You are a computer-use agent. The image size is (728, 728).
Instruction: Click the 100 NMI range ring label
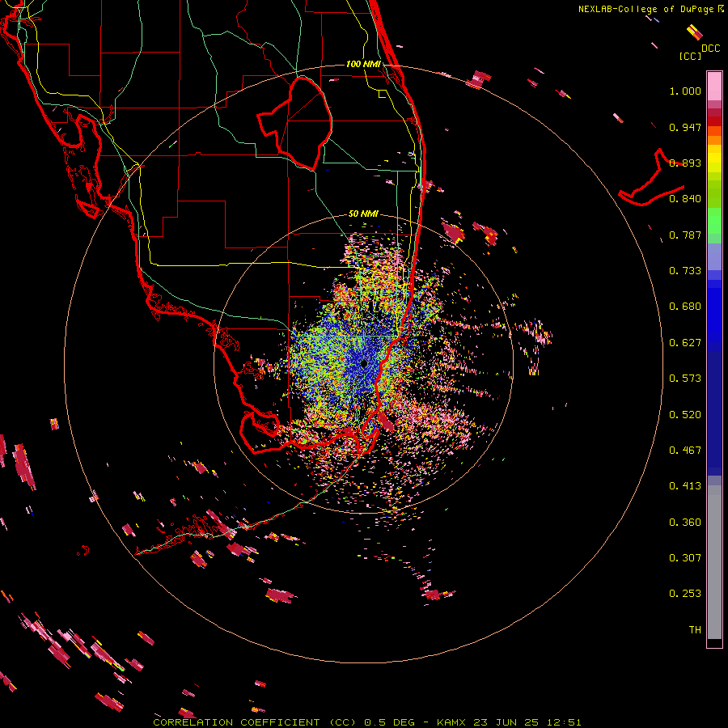(363, 64)
